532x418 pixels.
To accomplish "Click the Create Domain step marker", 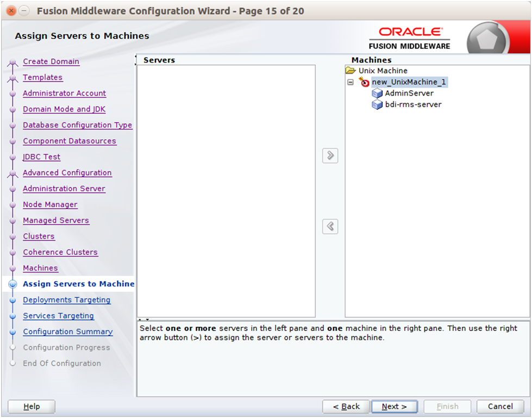I will click(x=12, y=62).
